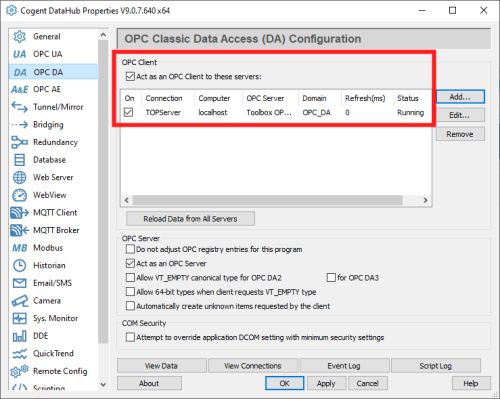Click the Remove button
The height and width of the screenshot is (399, 500).
tap(460, 134)
